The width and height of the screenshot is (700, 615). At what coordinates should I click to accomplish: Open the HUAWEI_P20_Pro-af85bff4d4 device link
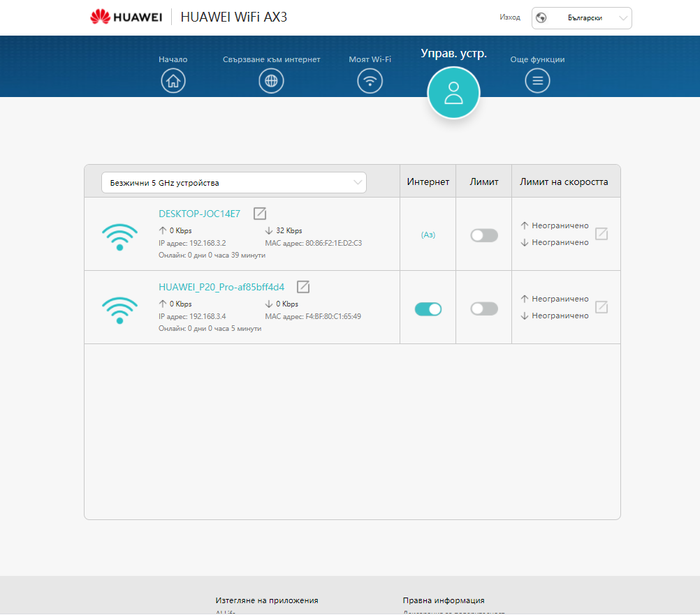pos(221,287)
